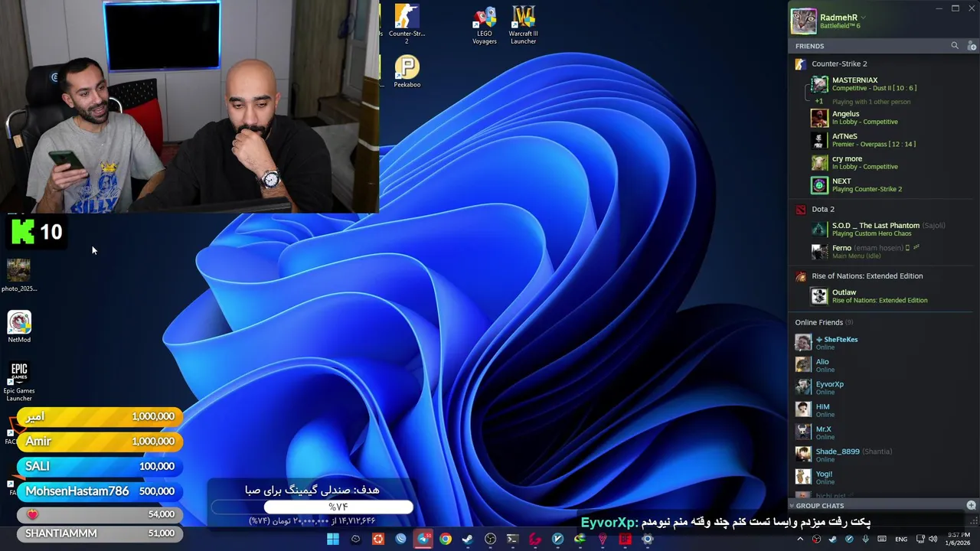Collapse Rise of Nations: Extended Edition group
The image size is (980, 551).
[867, 276]
